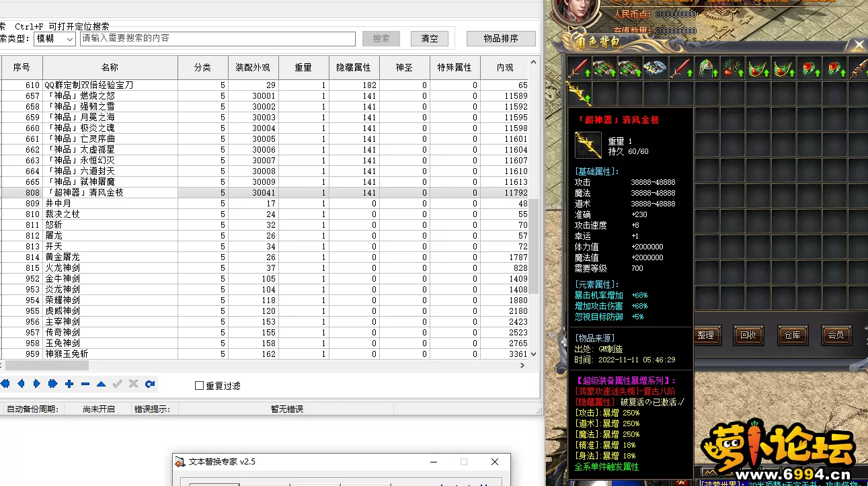Screen dimensions: 868x486
Task: Select the 火龙神剑 row
Action: click(264, 268)
